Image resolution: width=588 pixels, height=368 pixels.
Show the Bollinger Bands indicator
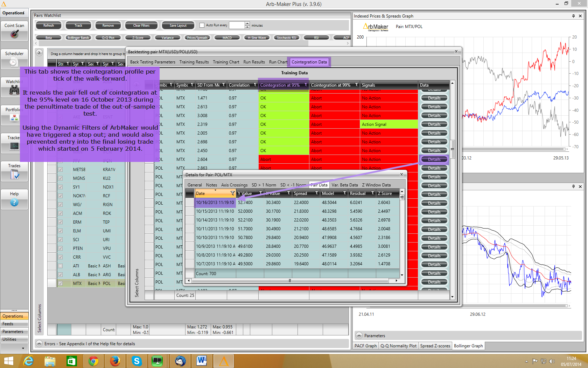[78, 38]
